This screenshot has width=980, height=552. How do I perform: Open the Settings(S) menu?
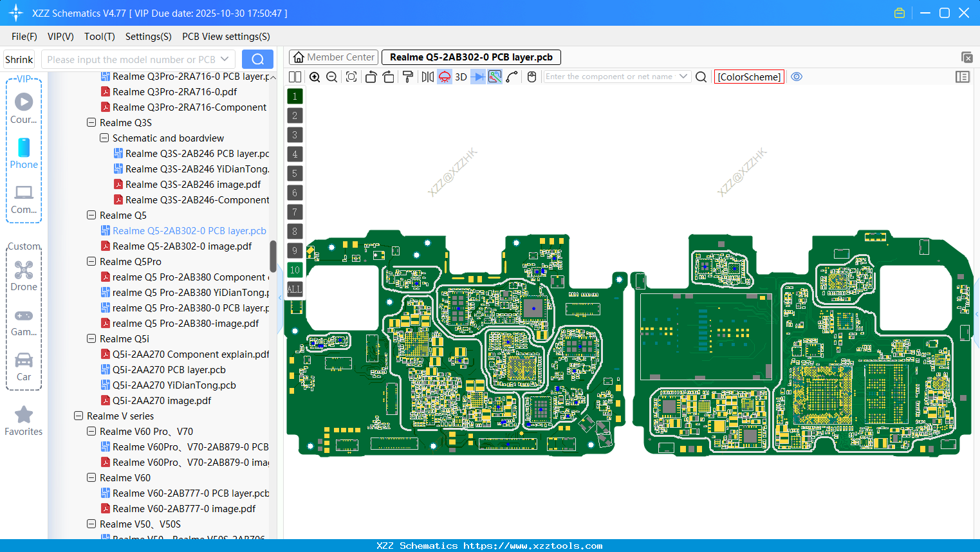click(x=149, y=37)
